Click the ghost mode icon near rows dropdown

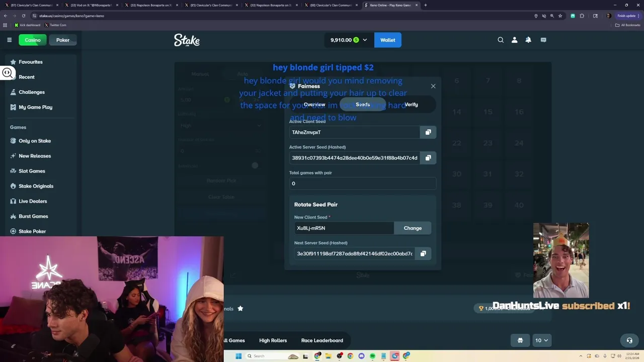(x=520, y=340)
